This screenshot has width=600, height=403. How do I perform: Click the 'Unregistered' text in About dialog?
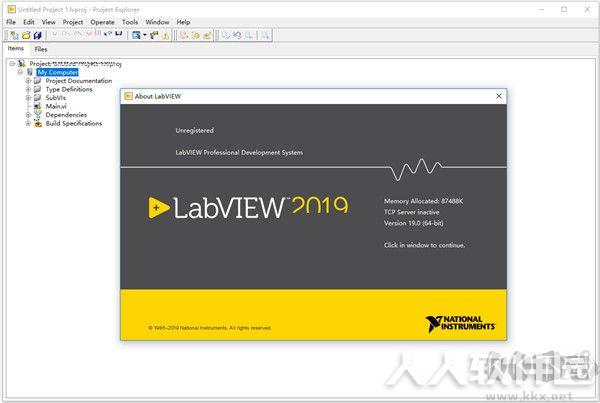194,131
